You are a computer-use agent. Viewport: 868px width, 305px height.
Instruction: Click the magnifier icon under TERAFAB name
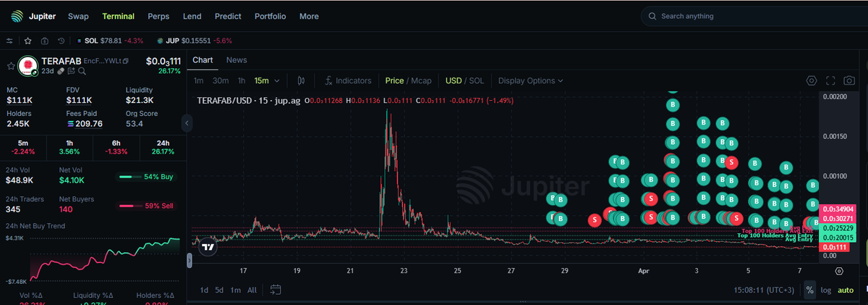click(81, 71)
